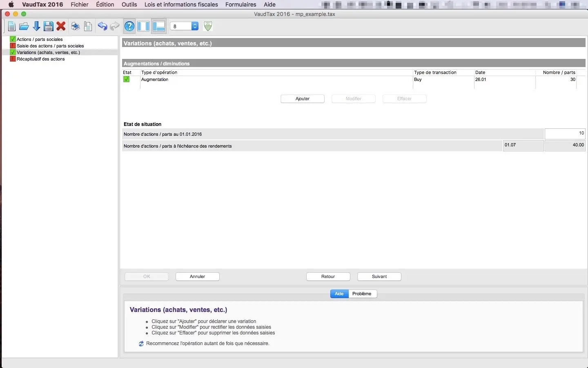Create a new document with the page icon

click(11, 27)
